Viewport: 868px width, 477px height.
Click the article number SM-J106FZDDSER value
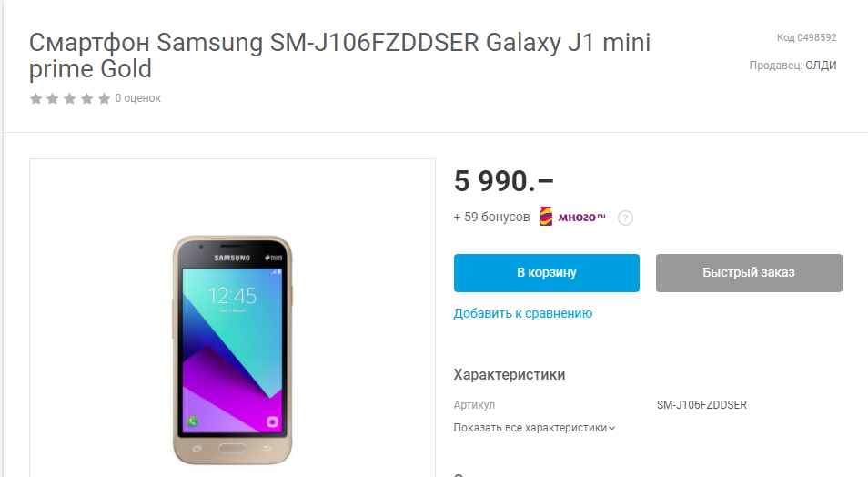(x=701, y=405)
